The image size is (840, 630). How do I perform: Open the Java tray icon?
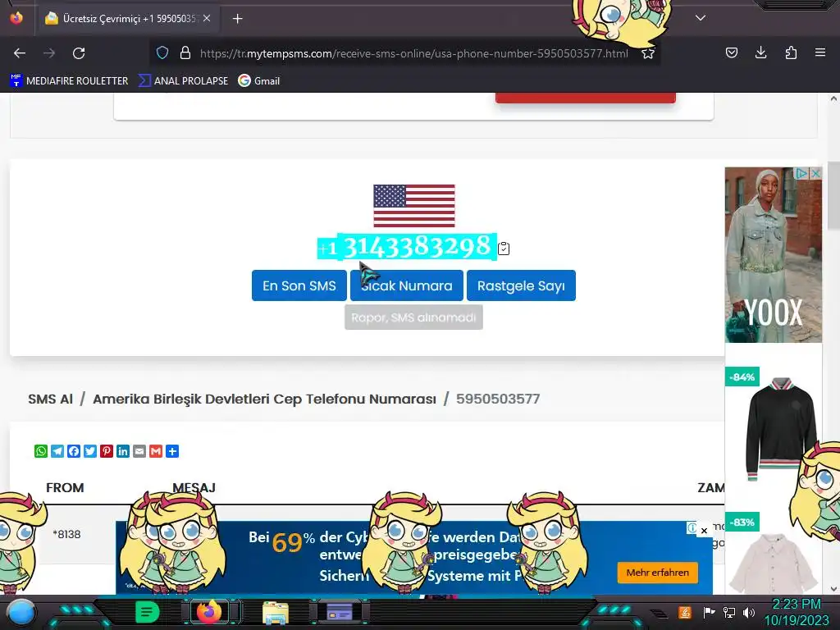point(685,612)
